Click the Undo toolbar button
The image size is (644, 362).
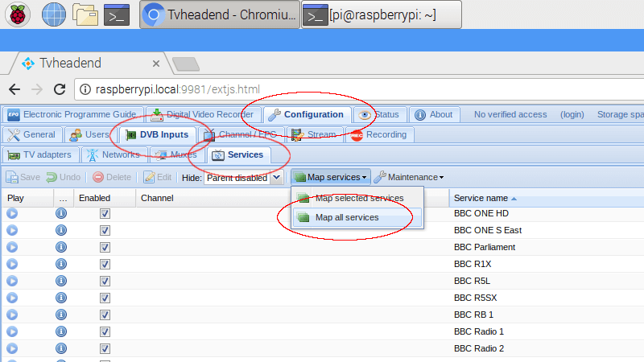click(64, 177)
